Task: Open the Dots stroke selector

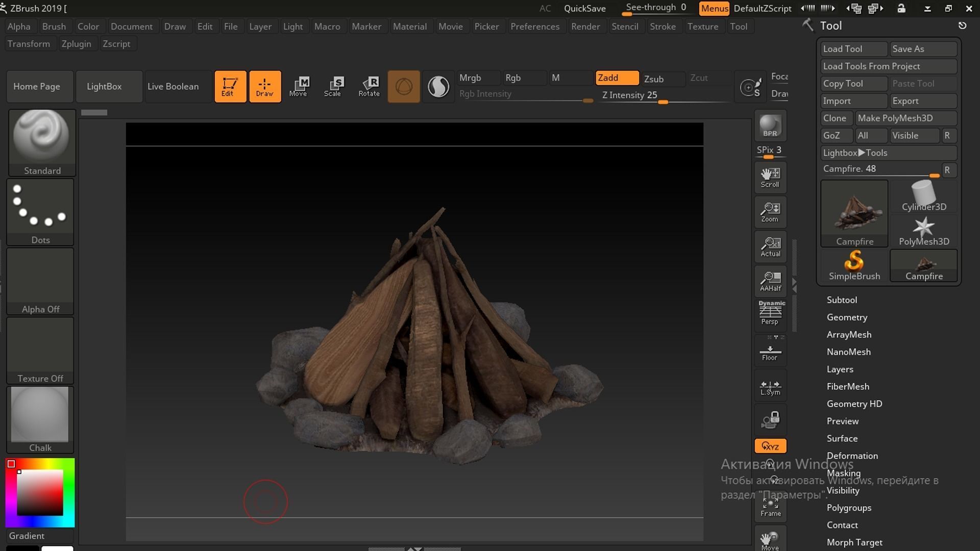Action: (40, 212)
